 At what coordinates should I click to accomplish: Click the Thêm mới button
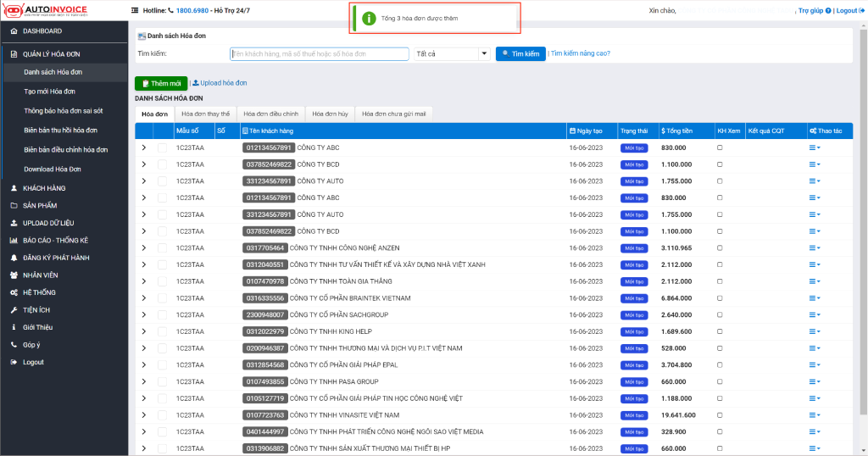pos(161,84)
